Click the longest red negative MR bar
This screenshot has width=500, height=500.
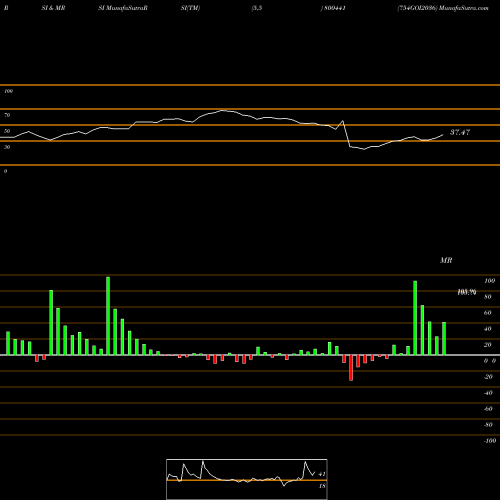pyautogui.click(x=351, y=368)
